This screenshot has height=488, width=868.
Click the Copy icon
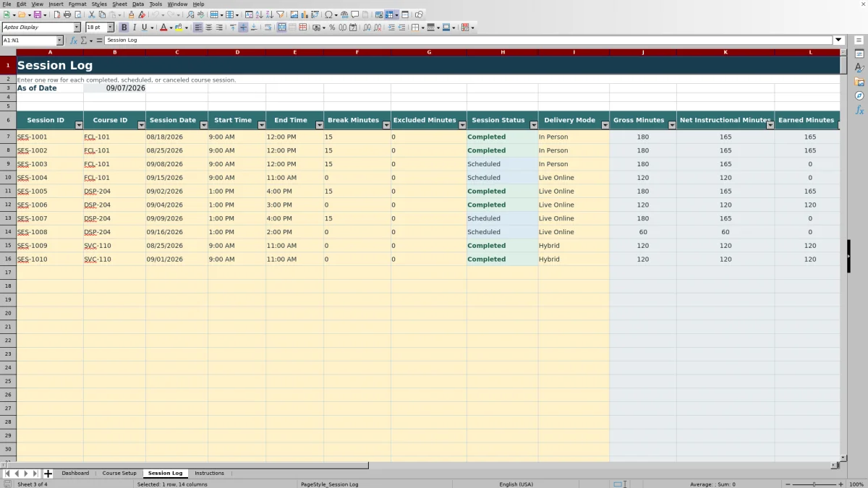click(102, 14)
